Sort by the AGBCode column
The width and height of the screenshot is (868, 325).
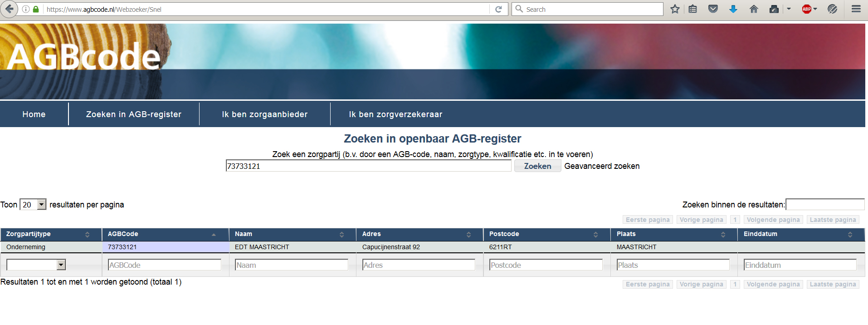(x=166, y=234)
